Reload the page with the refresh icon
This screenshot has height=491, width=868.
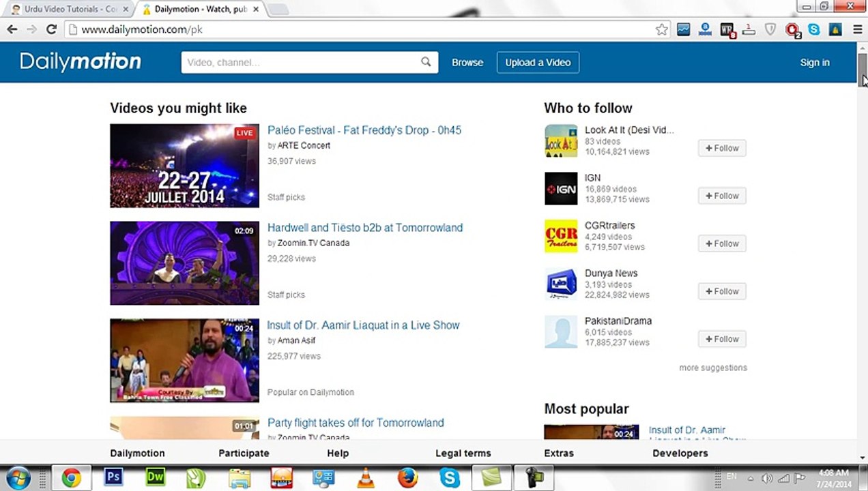tap(51, 29)
